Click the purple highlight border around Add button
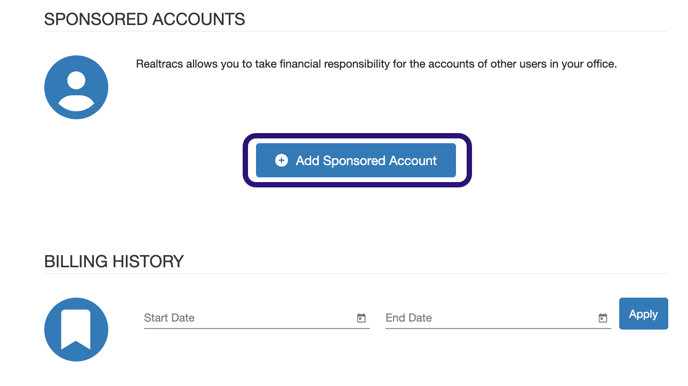Image resolution: width=688 pixels, height=386 pixels. pyautogui.click(x=357, y=136)
